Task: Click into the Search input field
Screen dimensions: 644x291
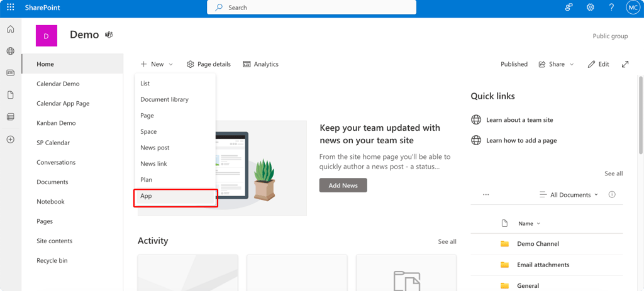Action: [x=311, y=8]
